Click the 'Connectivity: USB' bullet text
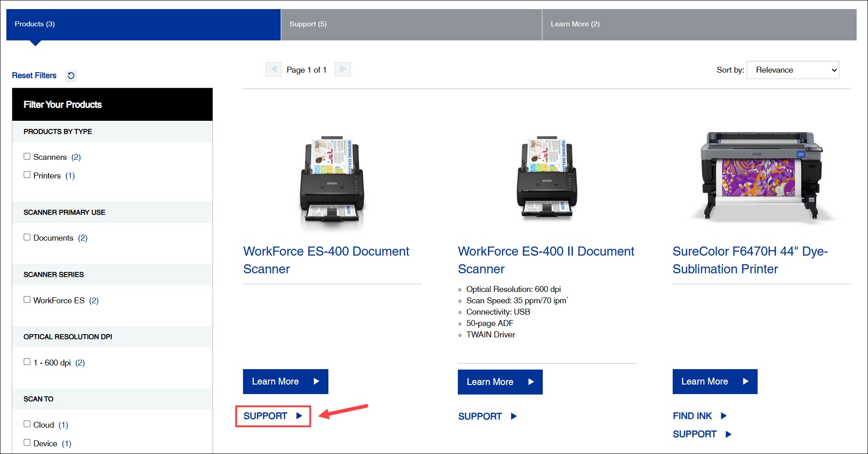 [x=498, y=312]
